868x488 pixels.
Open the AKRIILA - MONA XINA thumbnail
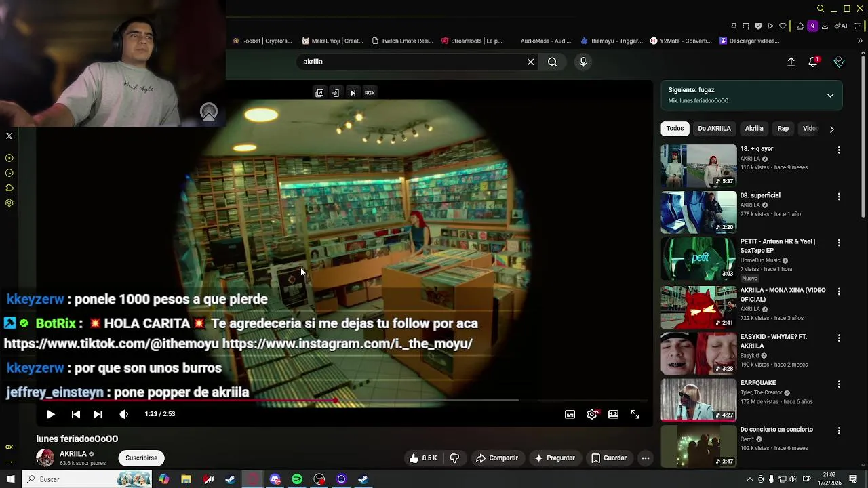point(698,307)
